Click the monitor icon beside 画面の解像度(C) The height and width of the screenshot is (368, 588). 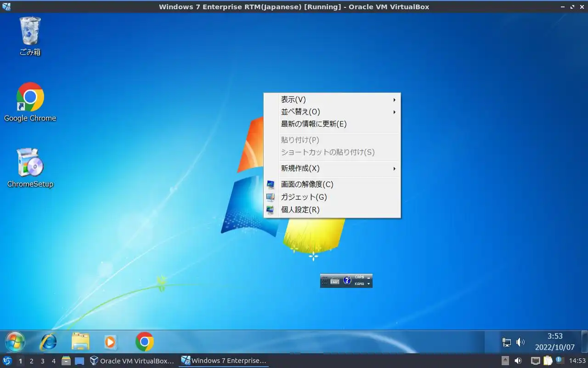[271, 184]
